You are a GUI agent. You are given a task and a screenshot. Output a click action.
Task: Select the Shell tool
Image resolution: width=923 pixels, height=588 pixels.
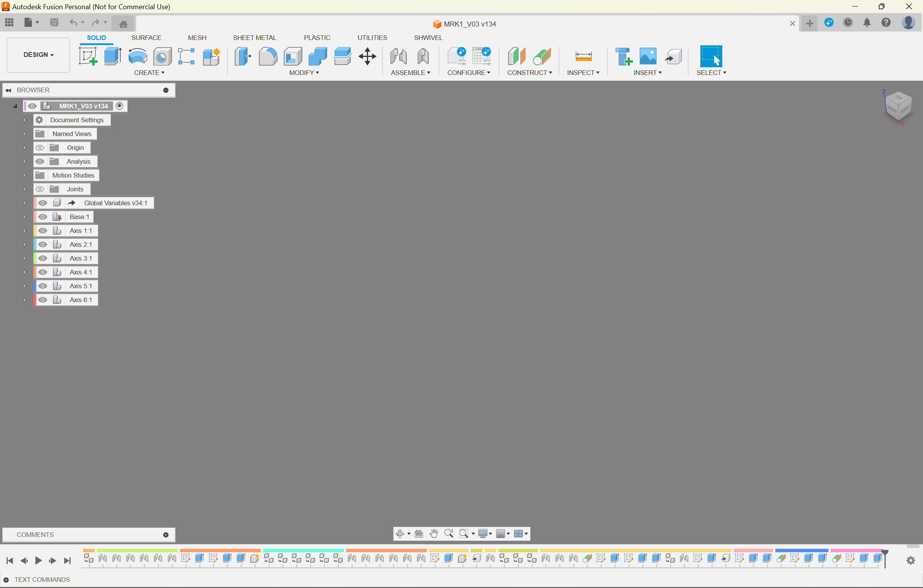click(293, 56)
